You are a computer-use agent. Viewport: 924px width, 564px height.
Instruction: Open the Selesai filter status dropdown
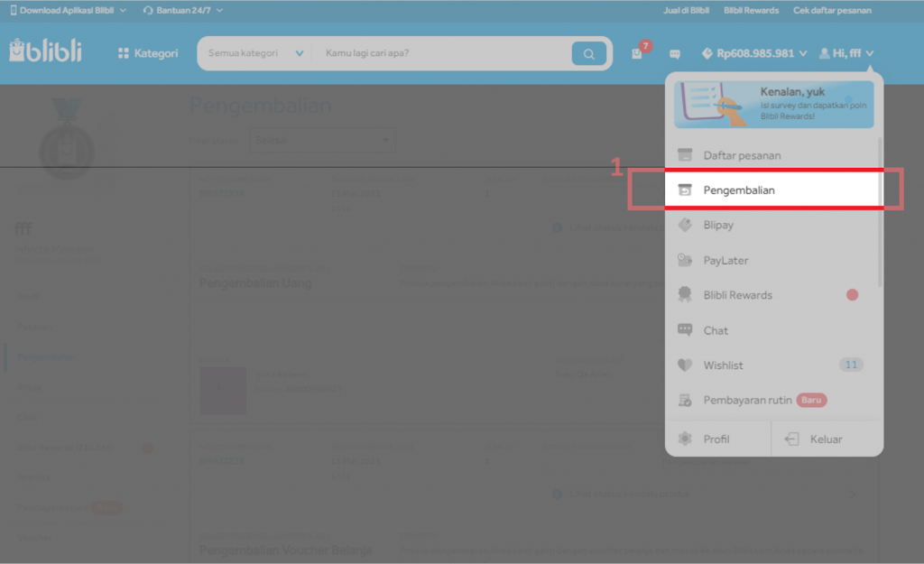pos(322,140)
